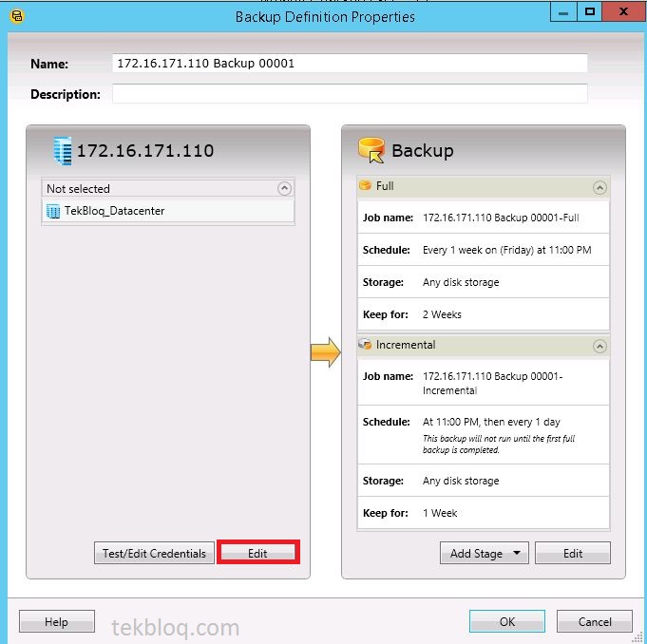Click the '172.16.171.110' server heading
This screenshot has height=644, width=647.
coord(145,151)
